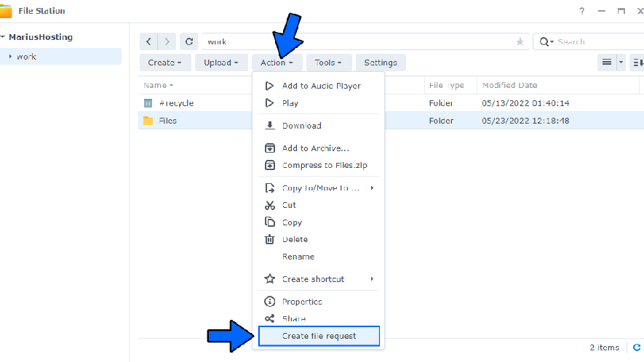Click the Properties info icon
Image resolution: width=644 pixels, height=362 pixels.
[269, 302]
